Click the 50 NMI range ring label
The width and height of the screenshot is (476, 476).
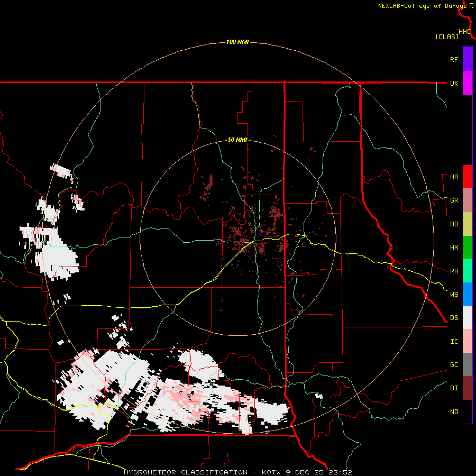tap(237, 140)
